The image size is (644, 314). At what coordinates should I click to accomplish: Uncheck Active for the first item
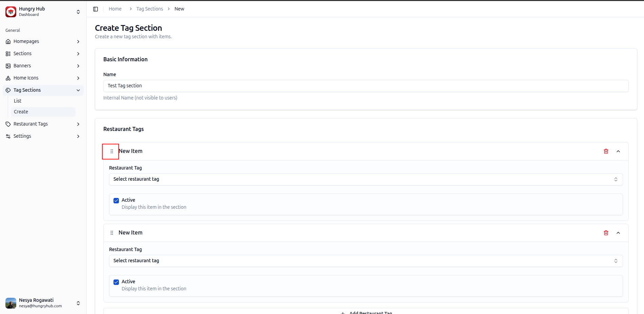click(116, 201)
